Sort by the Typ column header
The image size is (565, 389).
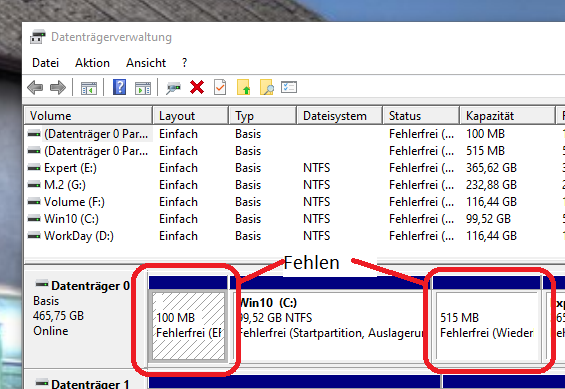coord(263,116)
